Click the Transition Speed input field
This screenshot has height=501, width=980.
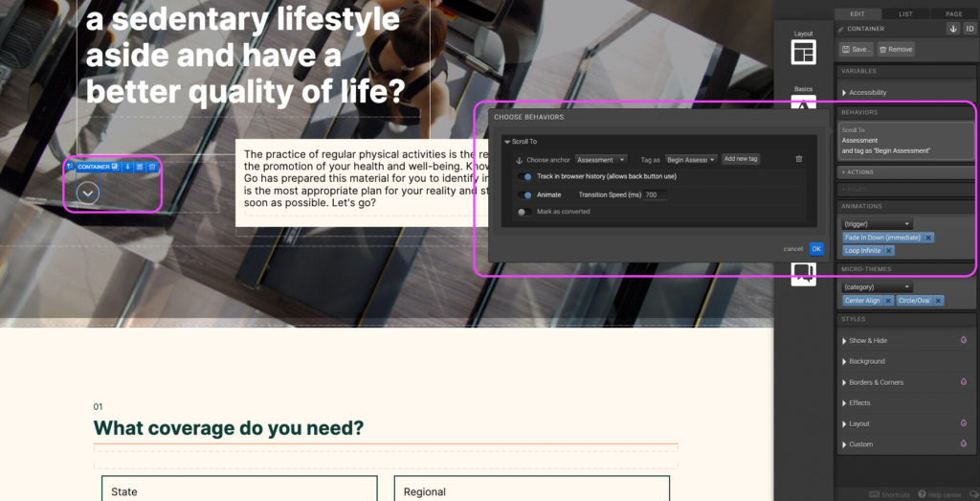tap(656, 194)
